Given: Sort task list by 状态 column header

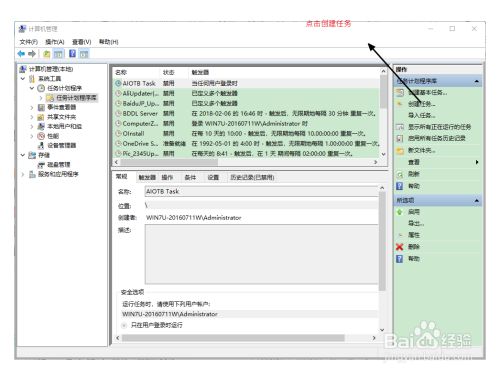Looking at the screenshot, I should [169, 72].
